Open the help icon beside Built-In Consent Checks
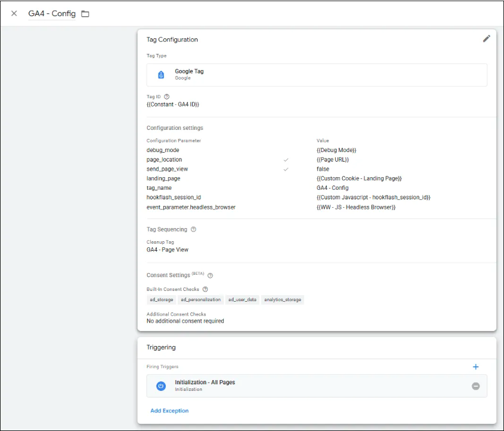The image size is (504, 431). (205, 289)
